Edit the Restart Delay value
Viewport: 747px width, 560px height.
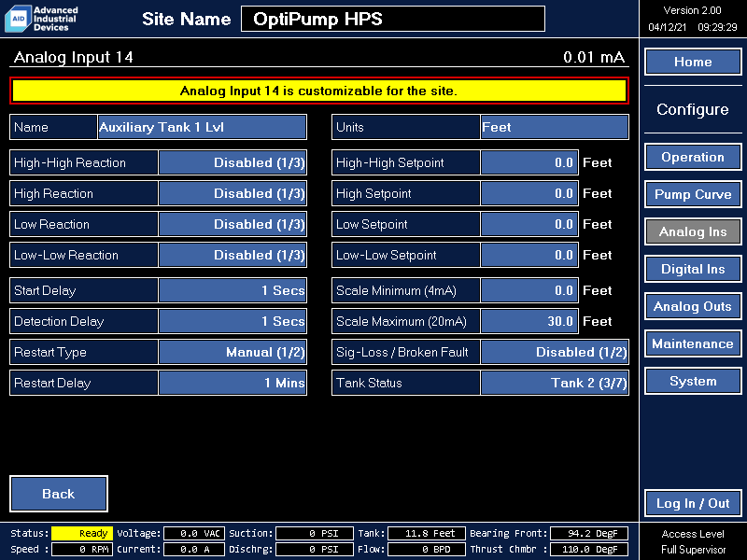click(x=233, y=383)
